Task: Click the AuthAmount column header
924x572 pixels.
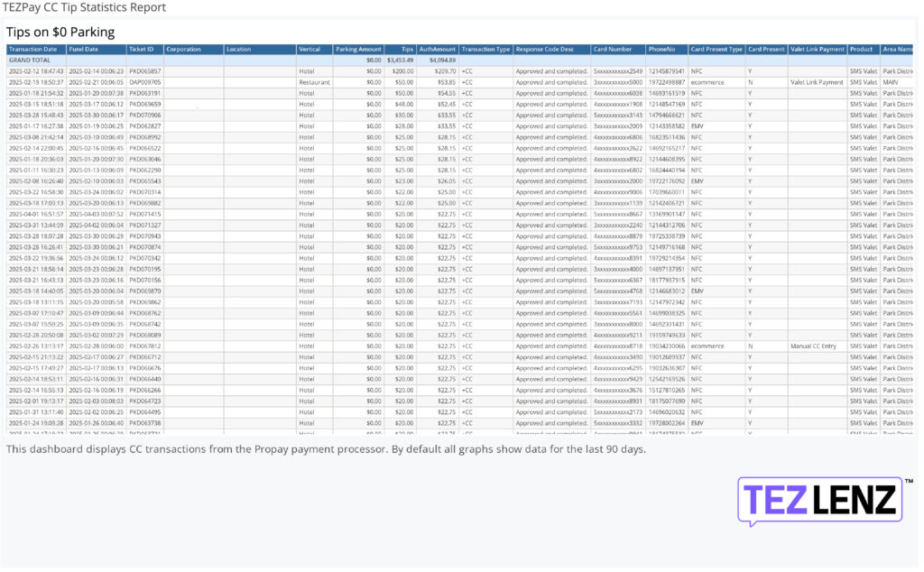Action: tap(438, 50)
